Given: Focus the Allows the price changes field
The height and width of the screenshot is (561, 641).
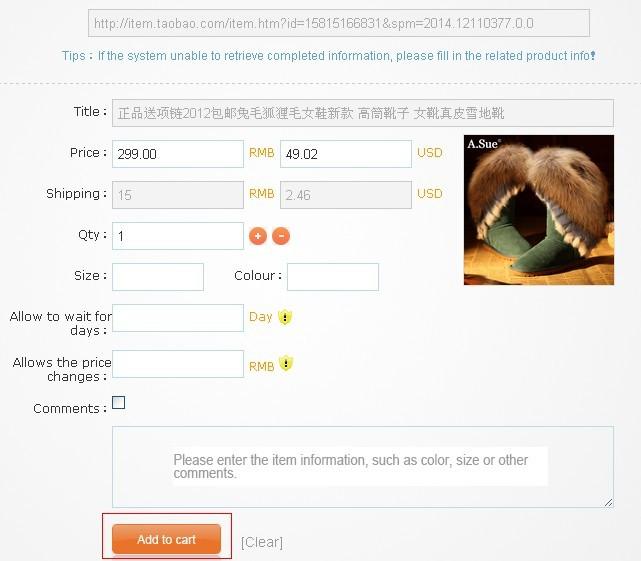Looking at the screenshot, I should tap(178, 364).
